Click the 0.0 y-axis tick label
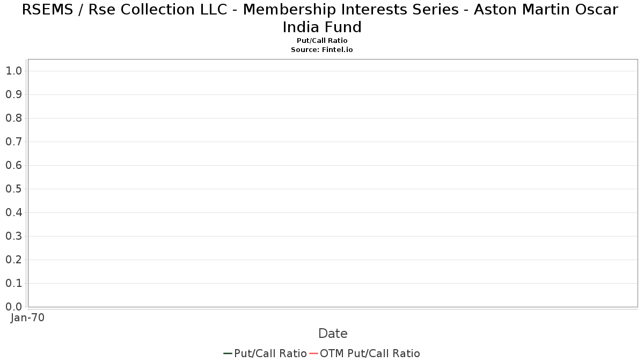The height and width of the screenshot is (362, 644). coord(13,307)
